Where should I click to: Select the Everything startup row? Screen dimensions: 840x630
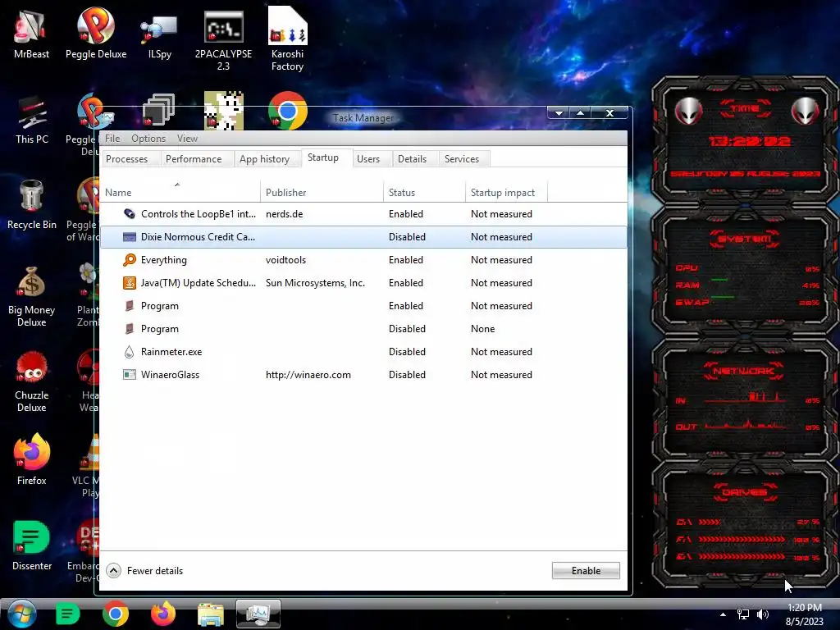(363, 260)
